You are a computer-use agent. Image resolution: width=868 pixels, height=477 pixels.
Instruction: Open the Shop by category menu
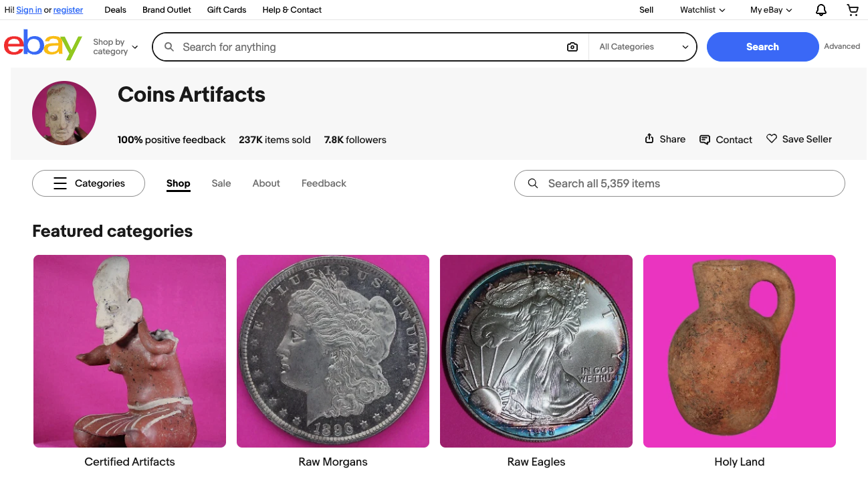click(x=114, y=45)
